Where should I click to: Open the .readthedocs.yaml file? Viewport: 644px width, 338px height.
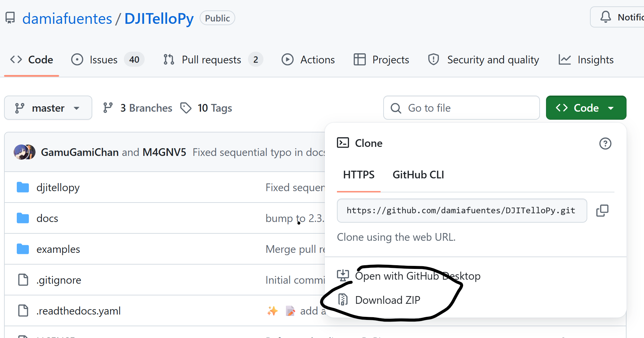(79, 311)
